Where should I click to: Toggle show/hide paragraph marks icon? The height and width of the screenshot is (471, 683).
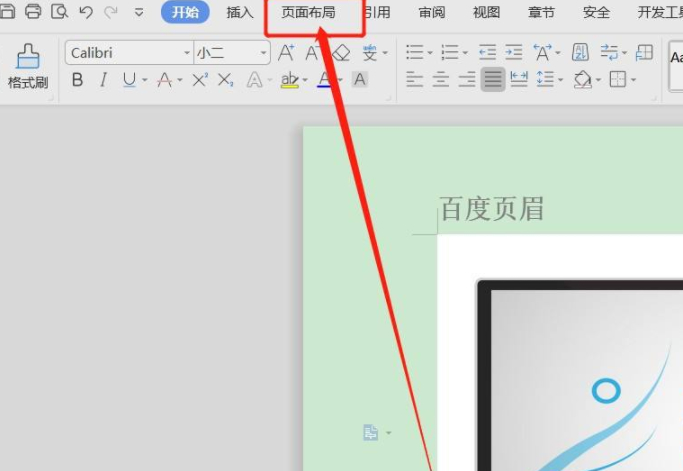609,52
